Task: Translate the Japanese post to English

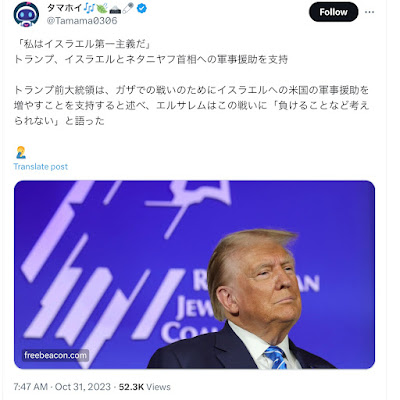Action: click(x=41, y=167)
